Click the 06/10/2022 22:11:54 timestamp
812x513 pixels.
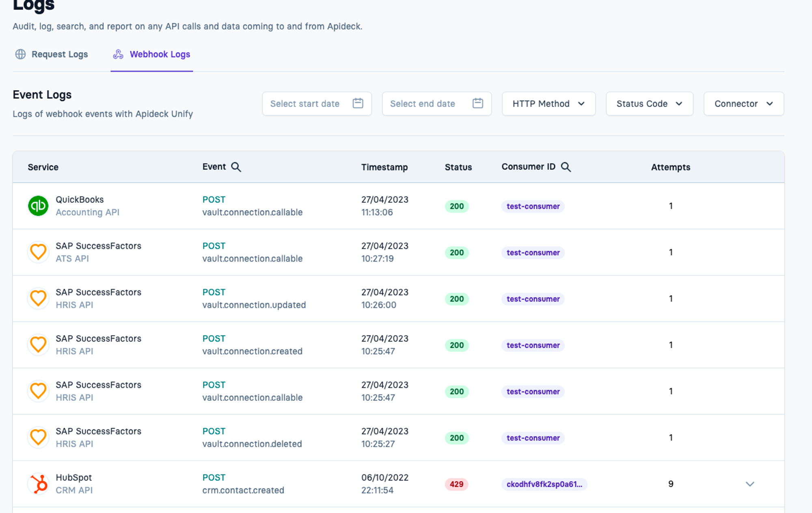point(385,484)
